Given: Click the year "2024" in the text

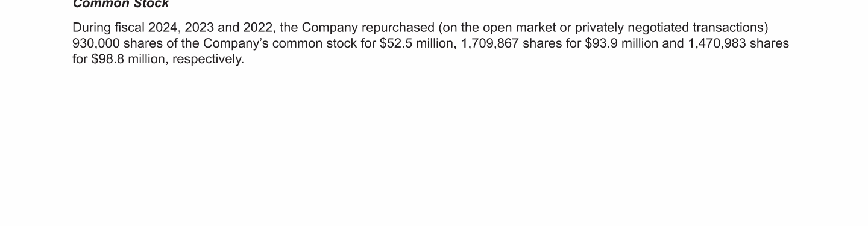Looking at the screenshot, I should click(163, 28).
